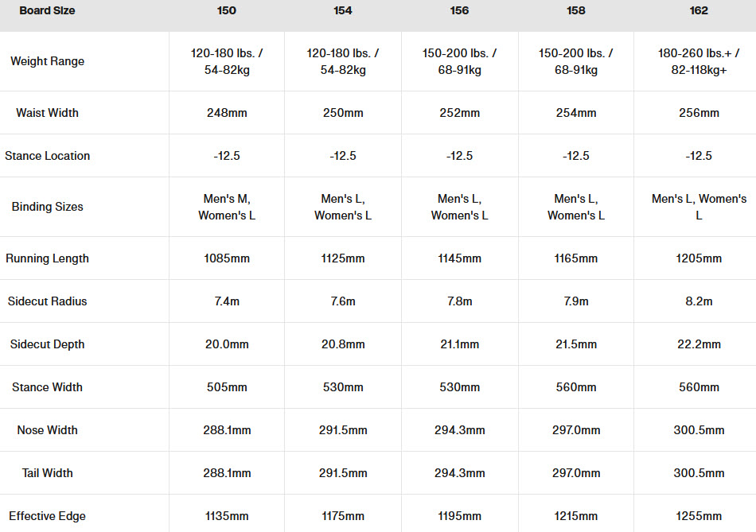Click the Waist Width row label
The width and height of the screenshot is (756, 532).
click(47, 113)
